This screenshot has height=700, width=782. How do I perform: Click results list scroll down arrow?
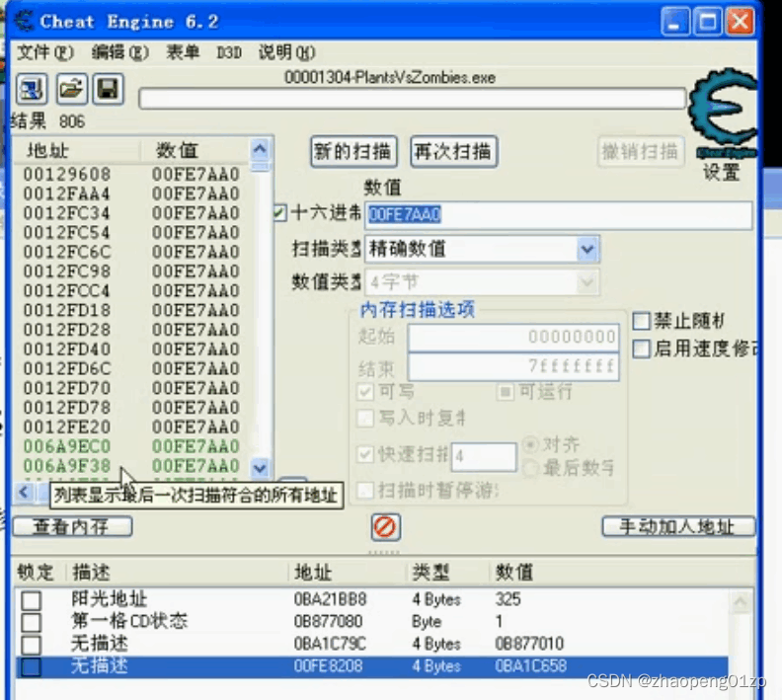coord(260,468)
